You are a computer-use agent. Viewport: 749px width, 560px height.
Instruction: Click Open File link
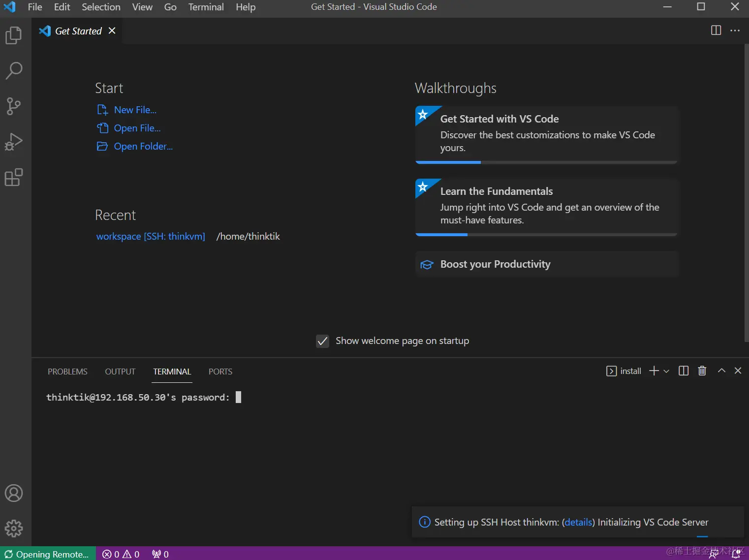click(x=137, y=128)
